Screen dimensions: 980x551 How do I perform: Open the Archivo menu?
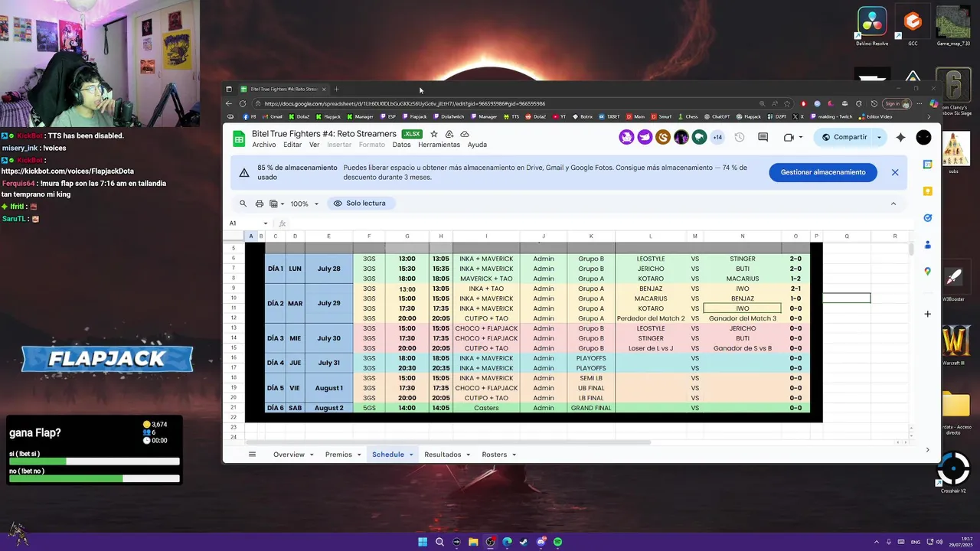[264, 145]
